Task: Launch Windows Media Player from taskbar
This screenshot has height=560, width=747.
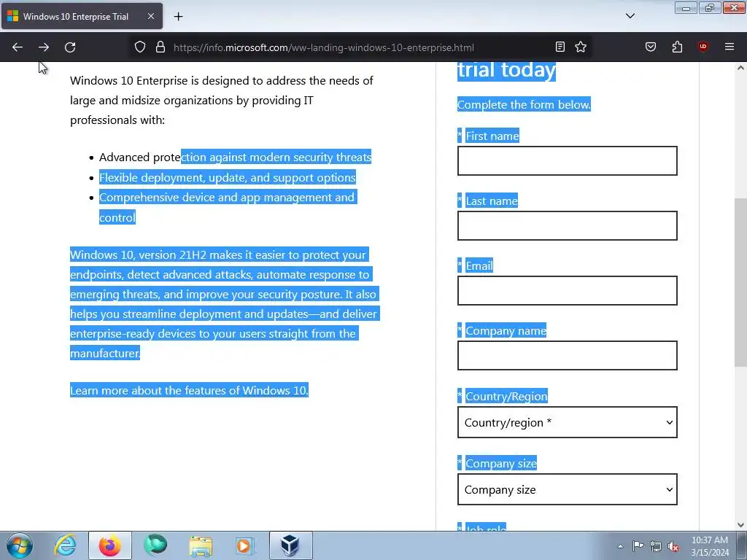Action: pyautogui.click(x=245, y=545)
